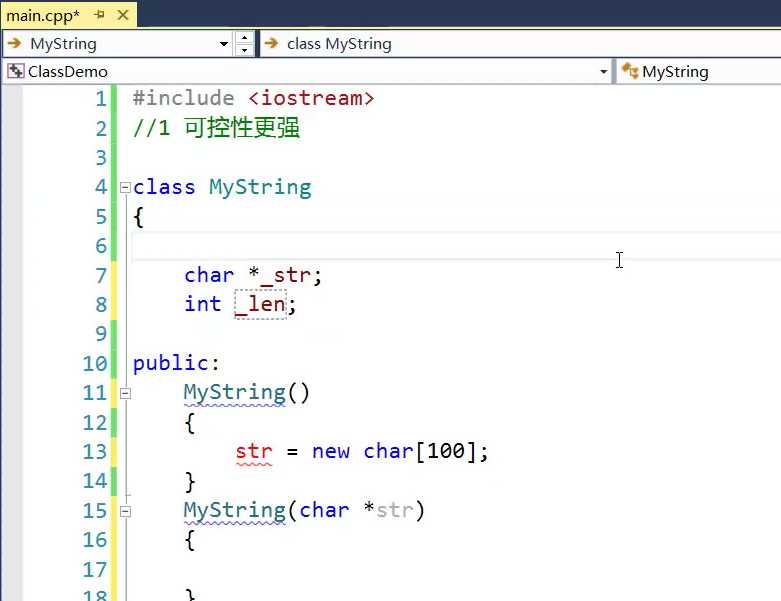The image size is (781, 601).
Task: Click the greyed str parameter on line 15
Action: tap(395, 510)
